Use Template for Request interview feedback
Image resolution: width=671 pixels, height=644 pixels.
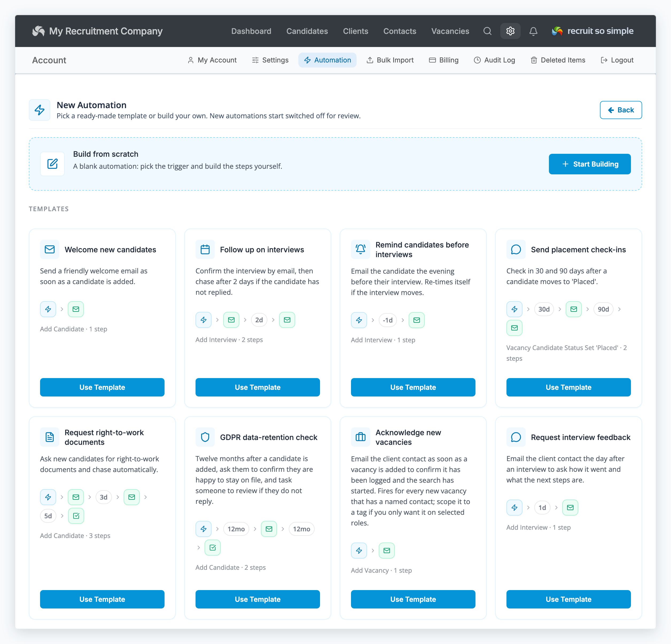pos(568,599)
